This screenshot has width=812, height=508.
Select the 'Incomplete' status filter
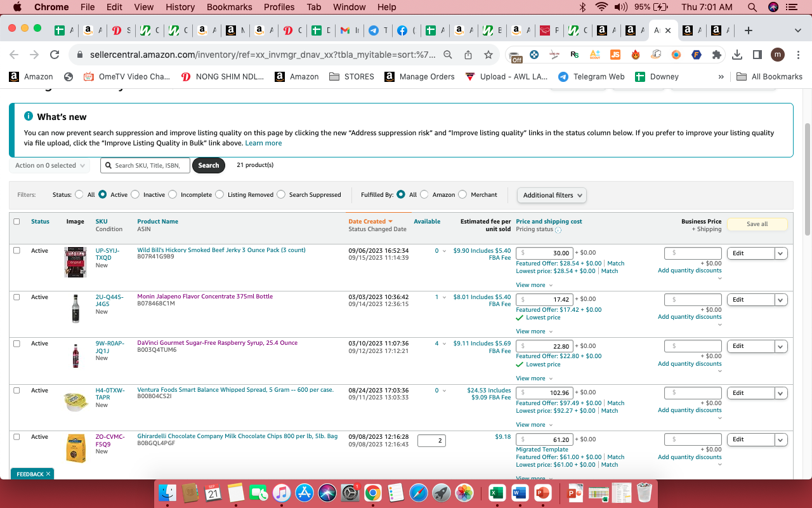173,195
